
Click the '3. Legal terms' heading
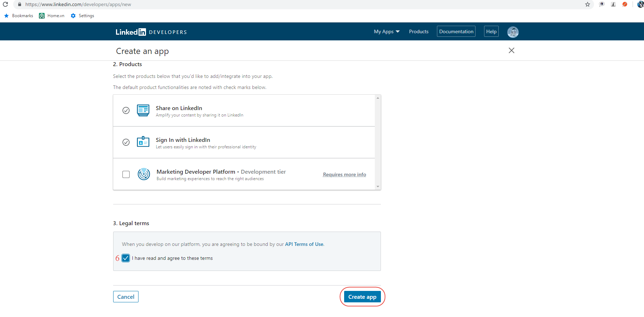[131, 223]
